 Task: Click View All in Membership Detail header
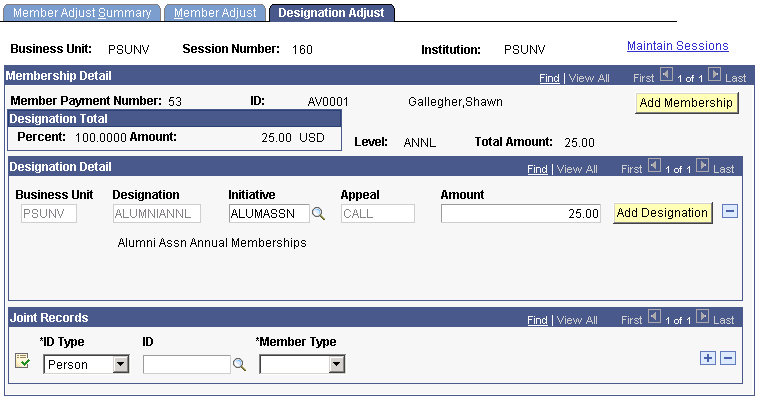click(x=589, y=78)
